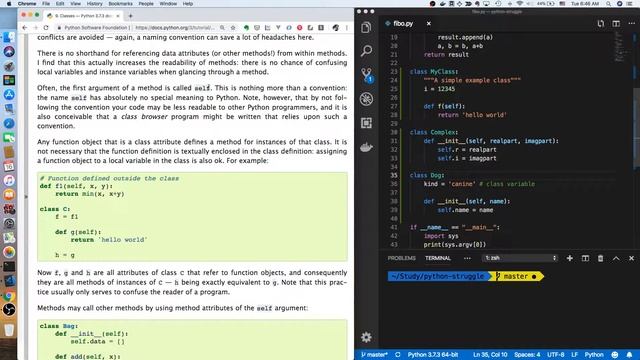Image resolution: width=640 pixels, height=360 pixels.
Task: Bookmark this page with star icon
Action: [x=233, y=28]
